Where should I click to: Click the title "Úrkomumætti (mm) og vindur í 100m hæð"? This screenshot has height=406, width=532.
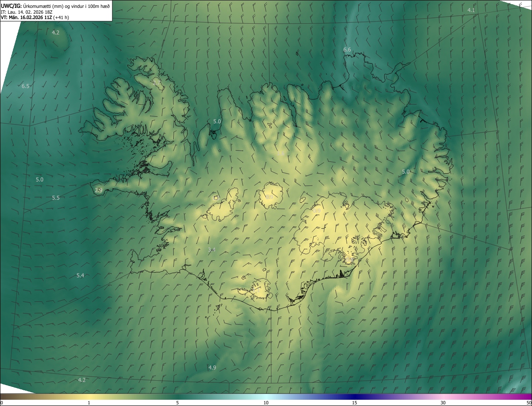[67, 6]
